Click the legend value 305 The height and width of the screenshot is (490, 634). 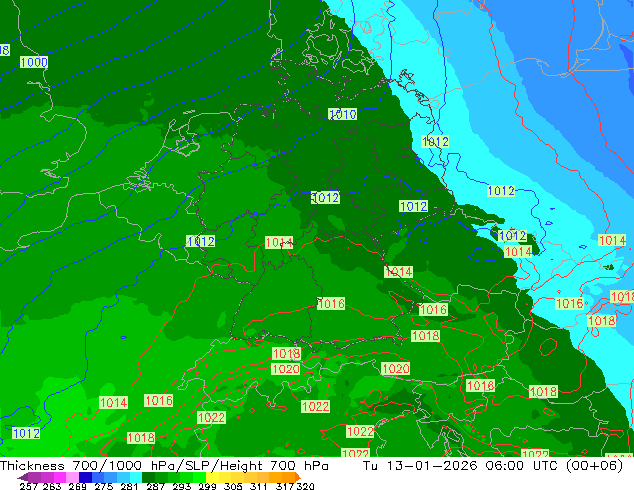pyautogui.click(x=232, y=486)
